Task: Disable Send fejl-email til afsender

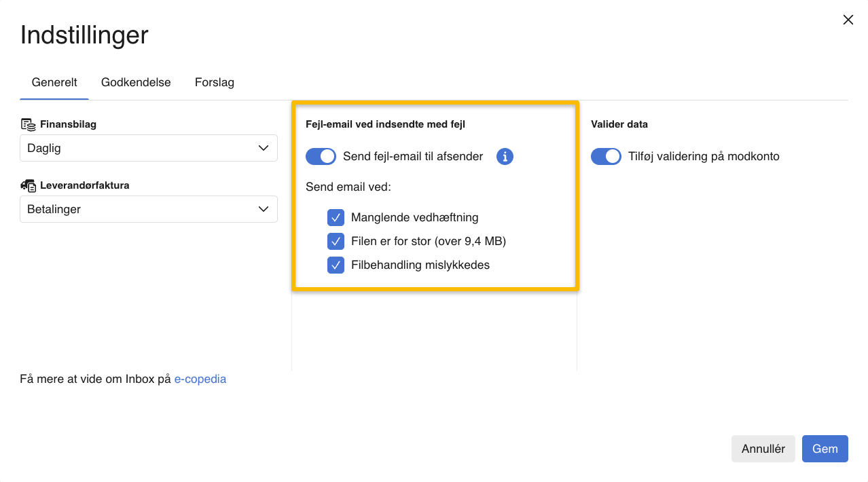Action: [x=321, y=157]
